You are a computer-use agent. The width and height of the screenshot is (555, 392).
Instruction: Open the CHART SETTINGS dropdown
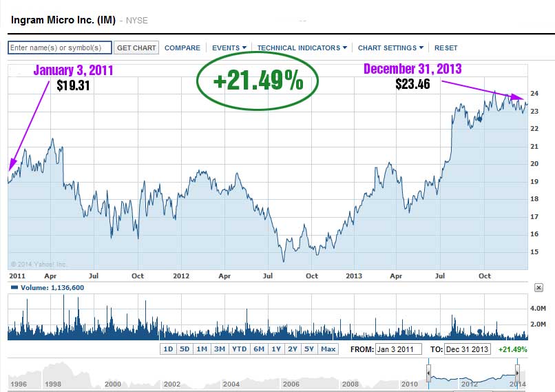coord(390,48)
